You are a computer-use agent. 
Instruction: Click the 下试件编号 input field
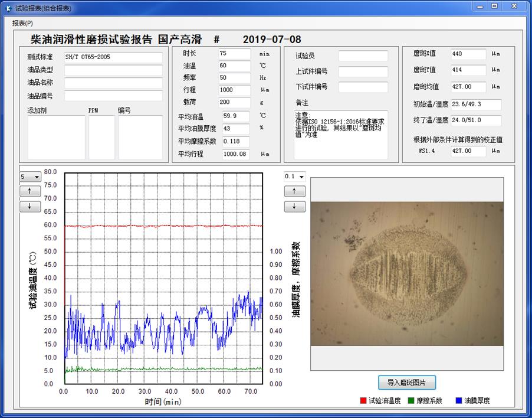(363, 87)
